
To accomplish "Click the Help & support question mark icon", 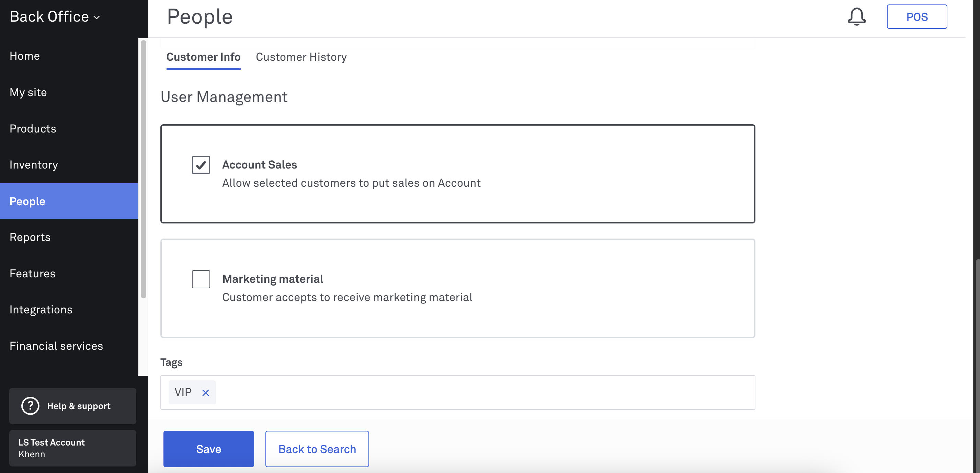I will click(x=31, y=406).
